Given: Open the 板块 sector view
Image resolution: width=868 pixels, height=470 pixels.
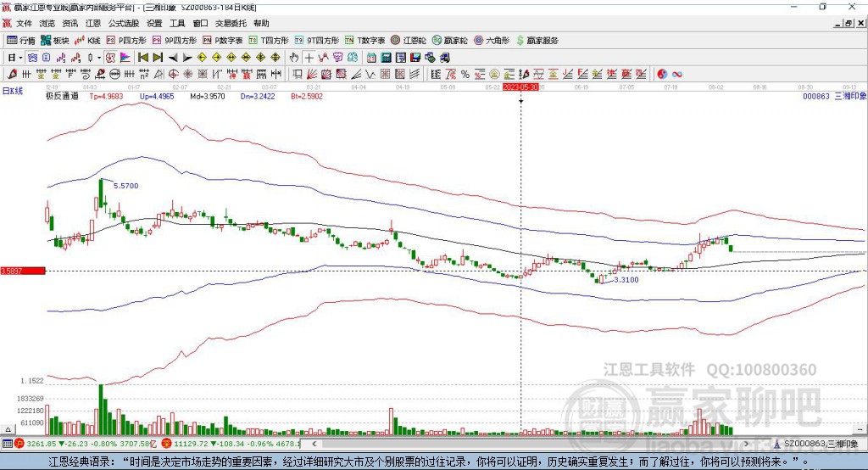Looking at the screenshot, I should 54,41.
